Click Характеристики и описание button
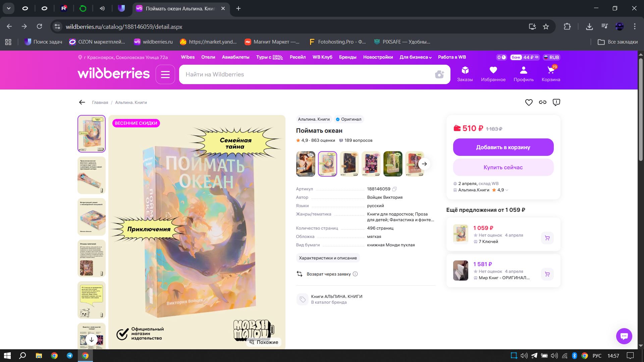644x362 pixels. [328, 258]
